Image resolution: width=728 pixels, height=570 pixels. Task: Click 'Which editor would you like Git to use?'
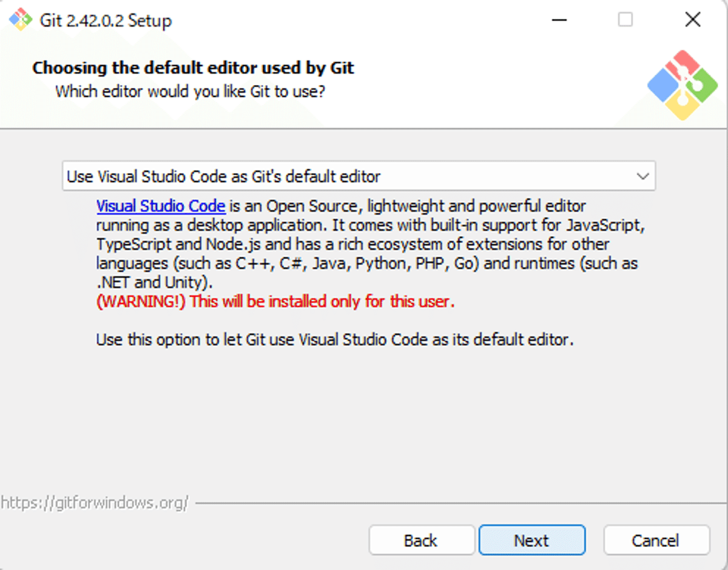[x=190, y=92]
